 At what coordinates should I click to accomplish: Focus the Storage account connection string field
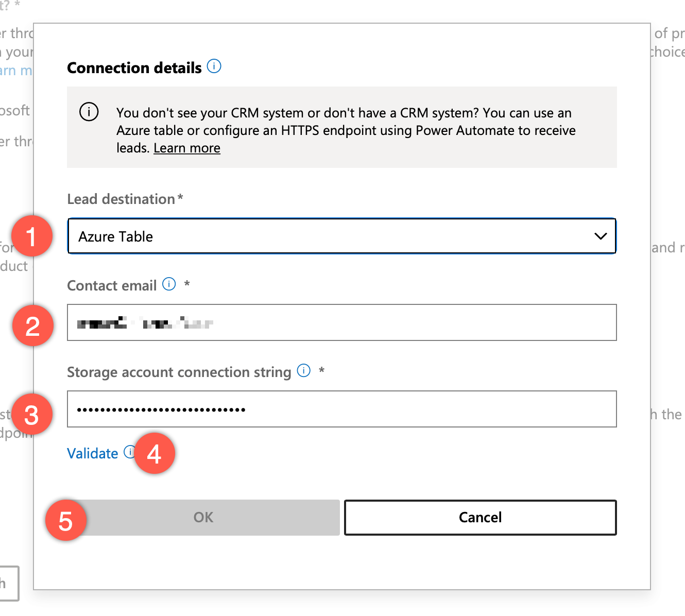point(342,409)
